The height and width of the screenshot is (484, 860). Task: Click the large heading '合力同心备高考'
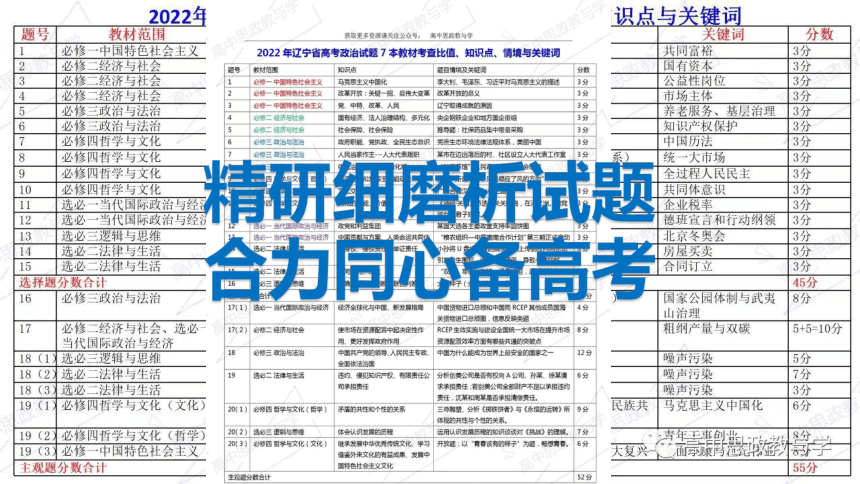click(x=430, y=270)
